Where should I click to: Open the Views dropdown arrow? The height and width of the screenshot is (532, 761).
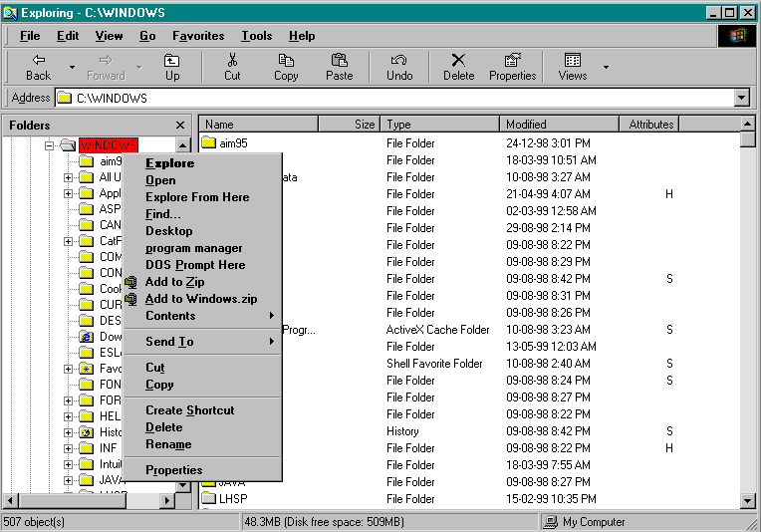click(606, 68)
